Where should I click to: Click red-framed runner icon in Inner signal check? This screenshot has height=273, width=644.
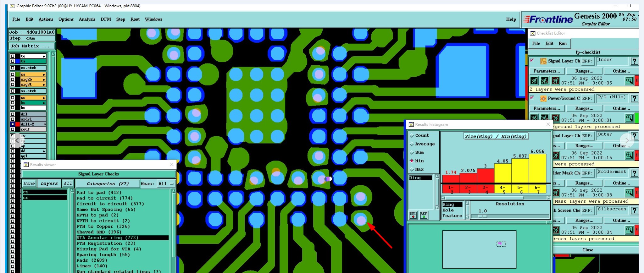coord(556,81)
